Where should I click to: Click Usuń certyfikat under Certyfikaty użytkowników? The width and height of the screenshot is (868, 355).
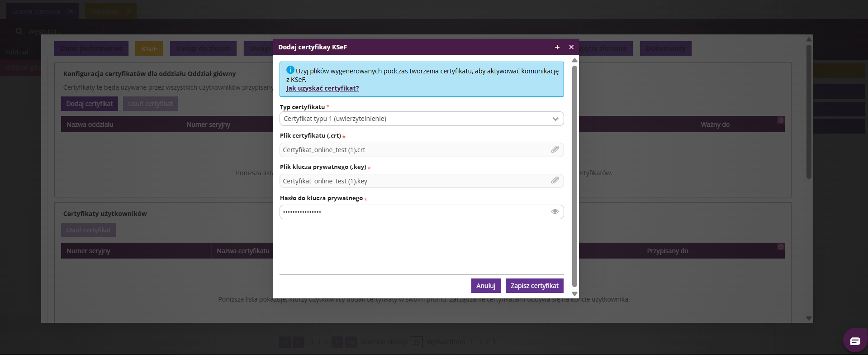coord(89,230)
